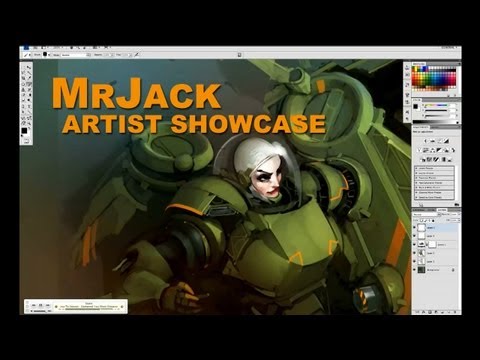Hide the second layer from the top
This screenshot has height=360, width=480.
click(414, 236)
